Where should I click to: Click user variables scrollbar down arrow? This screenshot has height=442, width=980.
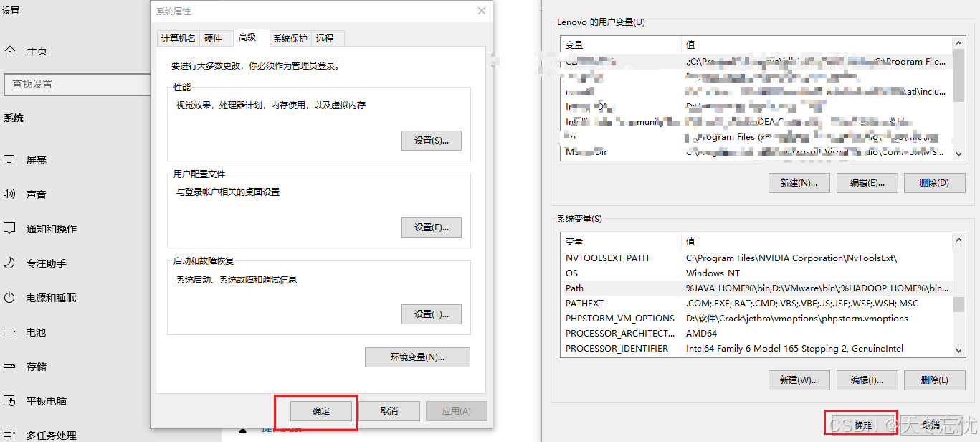point(959,153)
